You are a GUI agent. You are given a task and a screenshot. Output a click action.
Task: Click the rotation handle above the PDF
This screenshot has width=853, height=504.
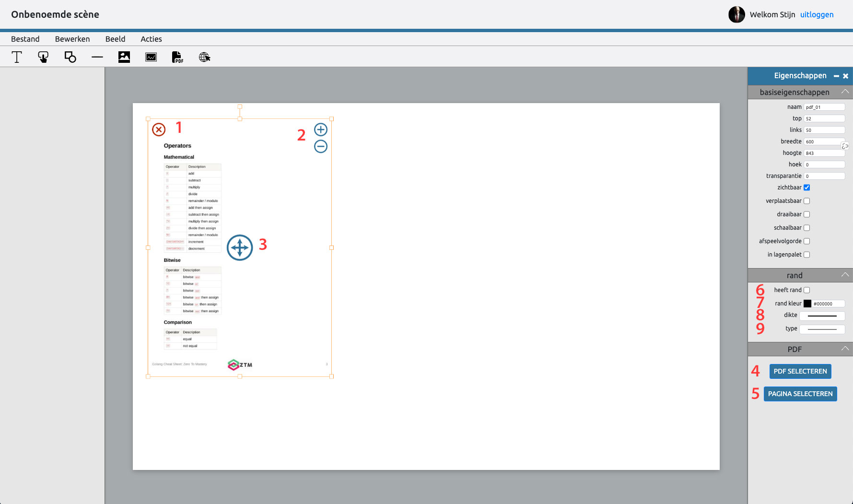pos(240,106)
